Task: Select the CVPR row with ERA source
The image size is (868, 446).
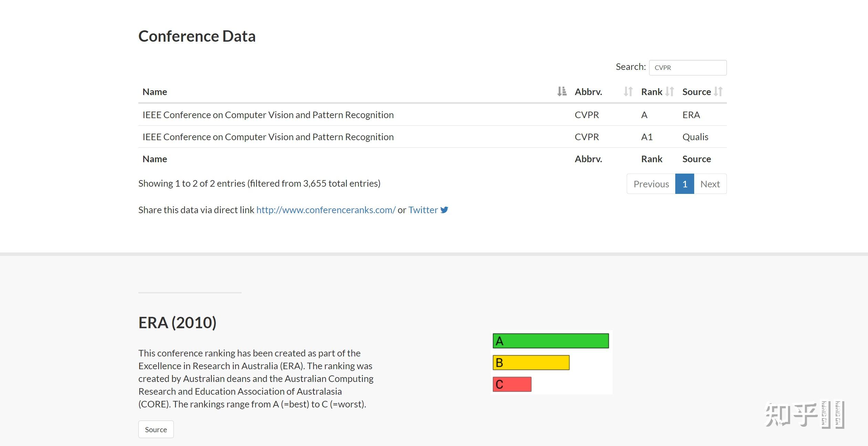Action: 268,115
